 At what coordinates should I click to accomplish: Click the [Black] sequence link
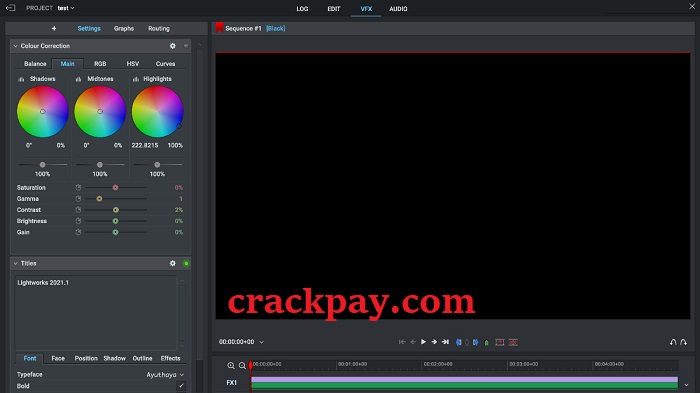pyautogui.click(x=275, y=28)
